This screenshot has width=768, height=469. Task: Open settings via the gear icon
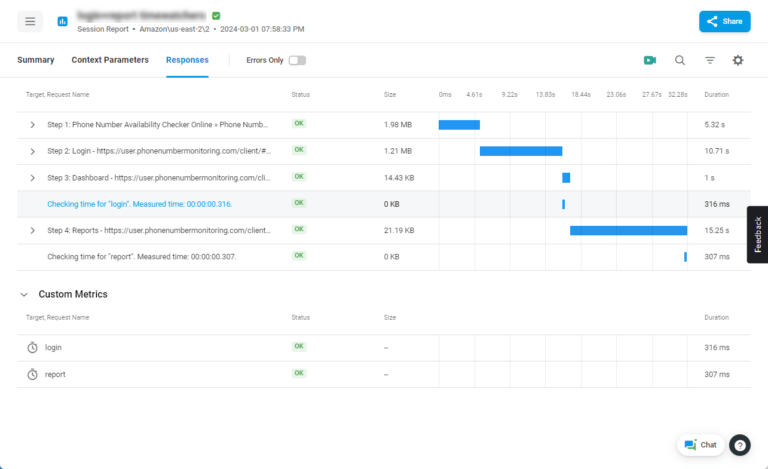click(x=738, y=60)
